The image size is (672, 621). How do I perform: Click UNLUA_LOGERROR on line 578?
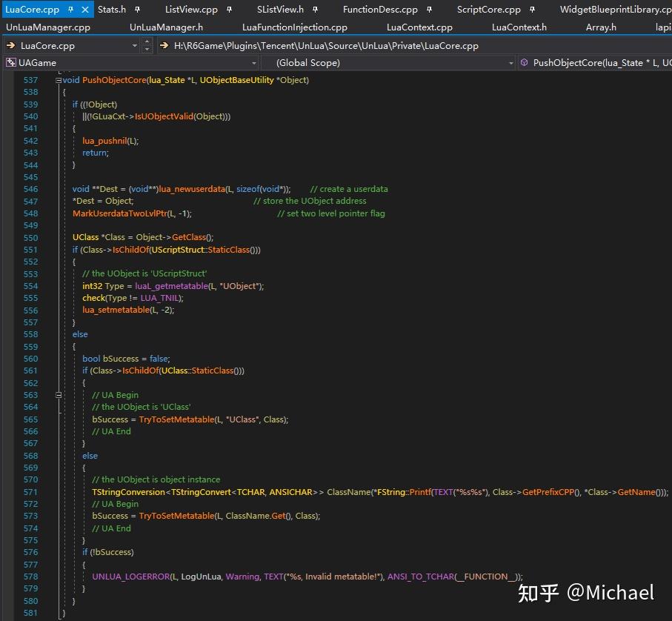click(x=131, y=577)
